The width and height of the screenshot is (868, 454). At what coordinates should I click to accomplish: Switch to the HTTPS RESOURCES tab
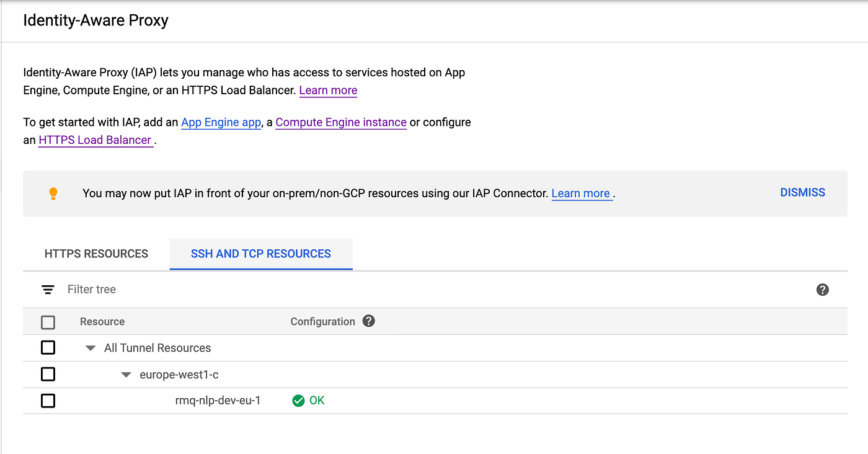pos(95,254)
